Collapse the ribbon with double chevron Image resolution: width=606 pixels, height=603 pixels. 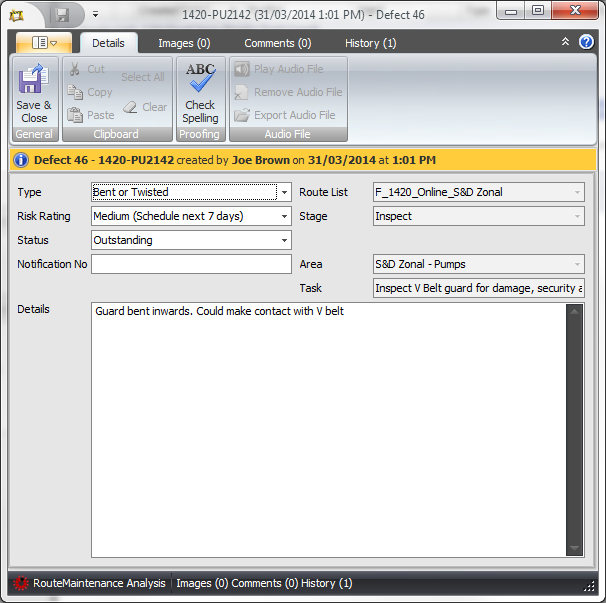tap(565, 41)
